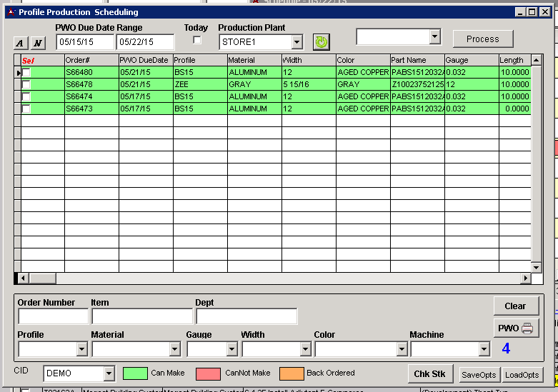Click the 'N' select-none icon button

(38, 43)
